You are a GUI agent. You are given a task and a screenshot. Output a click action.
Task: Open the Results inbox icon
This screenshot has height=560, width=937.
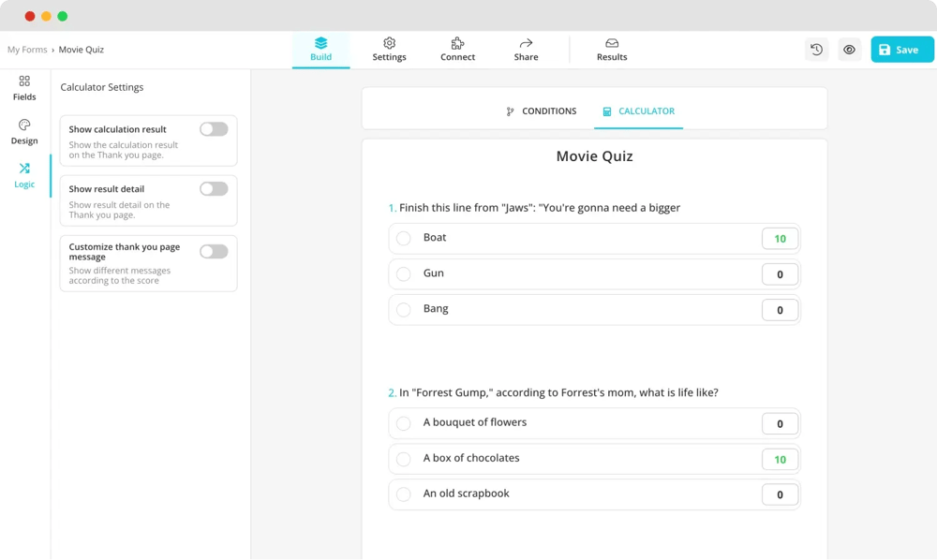612,43
